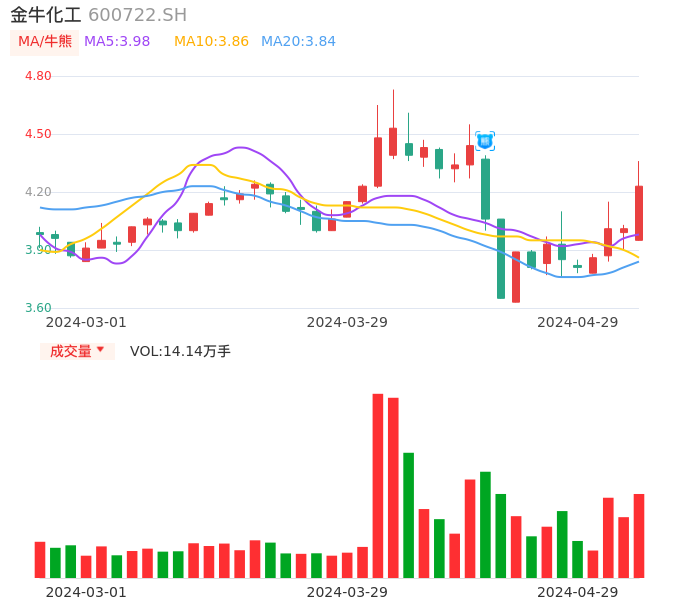
Task: Click the 2024-03-29 date label under price chart
Action: (347, 322)
